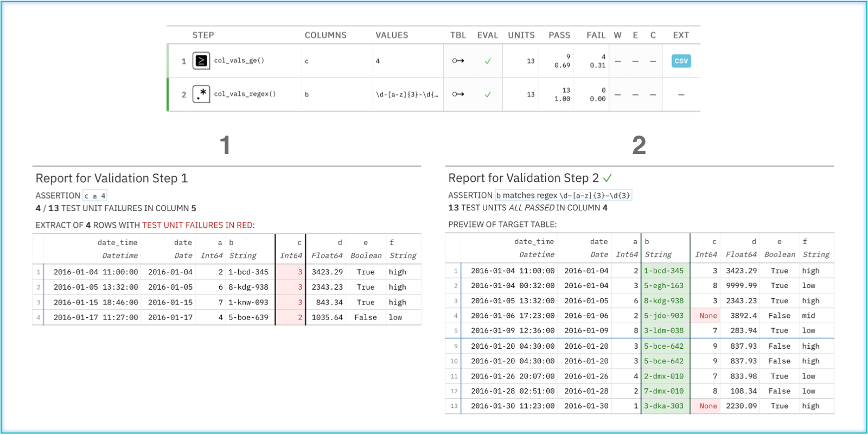
Task: Click the FAIL column header
Action: pos(596,35)
